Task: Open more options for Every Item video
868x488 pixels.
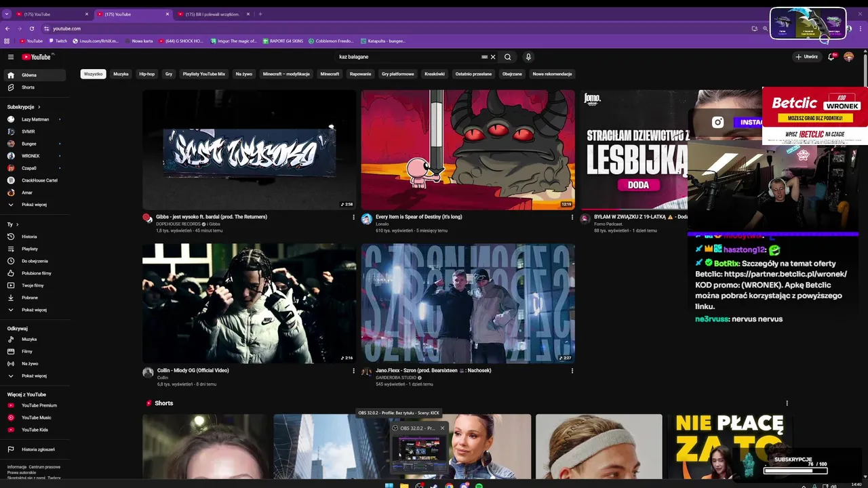Action: 572,217
